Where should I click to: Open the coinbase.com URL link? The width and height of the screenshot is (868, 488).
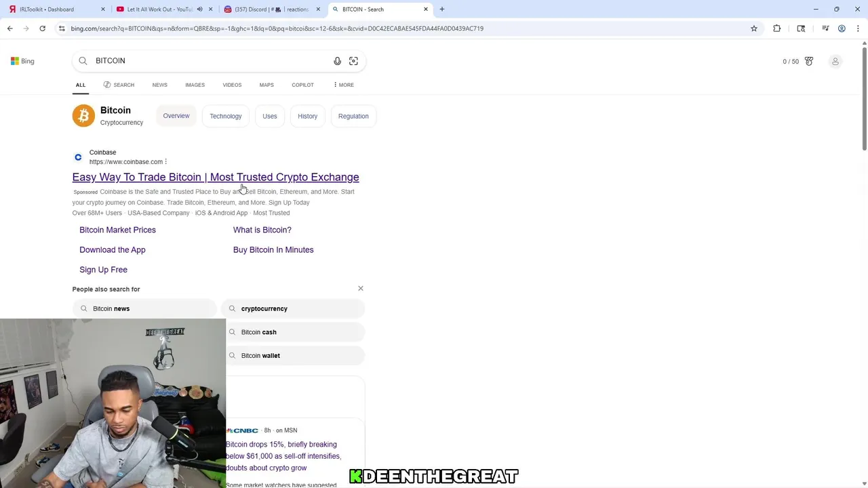pos(126,162)
